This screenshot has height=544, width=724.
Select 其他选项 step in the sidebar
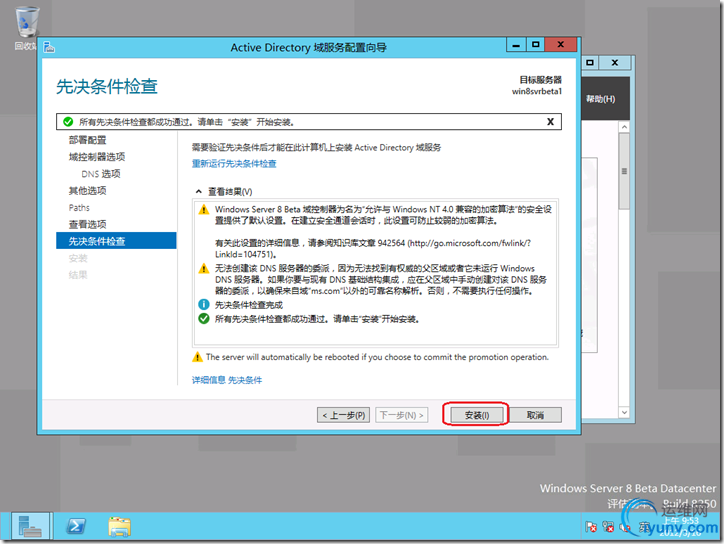click(x=87, y=190)
